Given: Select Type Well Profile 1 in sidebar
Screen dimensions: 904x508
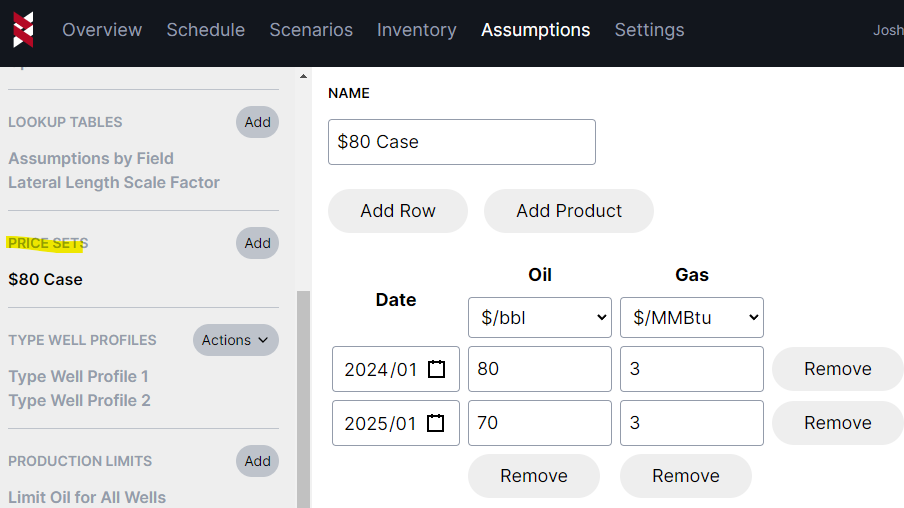Looking at the screenshot, I should pos(79,376).
